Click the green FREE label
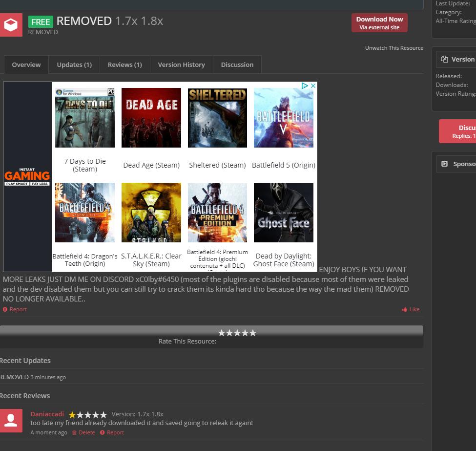This screenshot has height=451, width=476. coord(41,22)
